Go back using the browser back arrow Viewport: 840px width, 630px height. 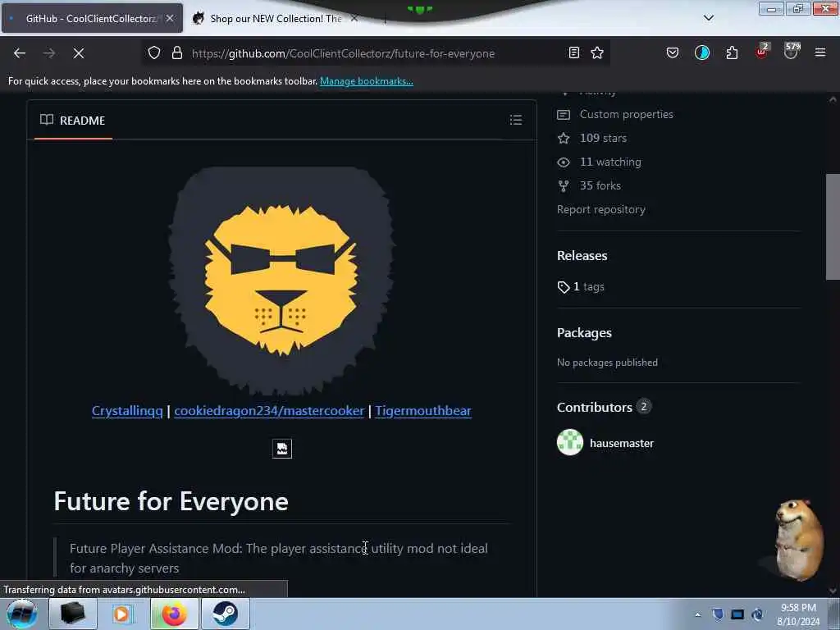pos(20,53)
